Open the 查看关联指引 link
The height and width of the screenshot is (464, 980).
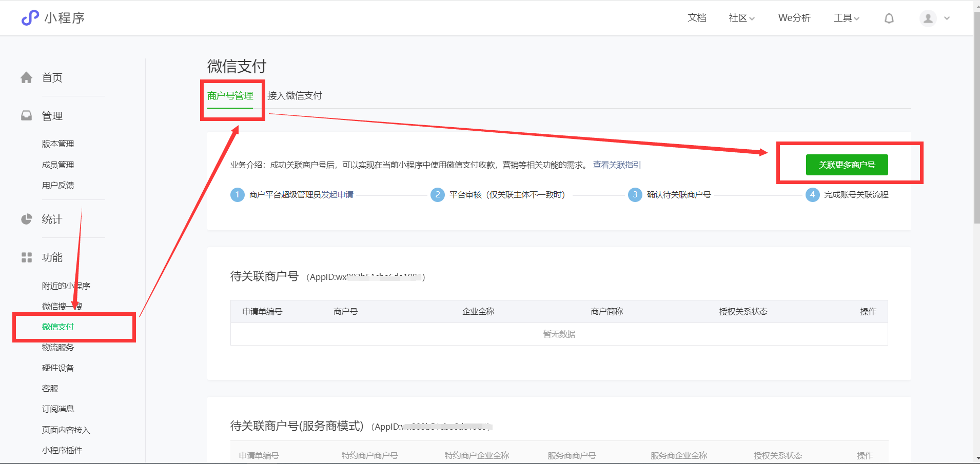(617, 165)
